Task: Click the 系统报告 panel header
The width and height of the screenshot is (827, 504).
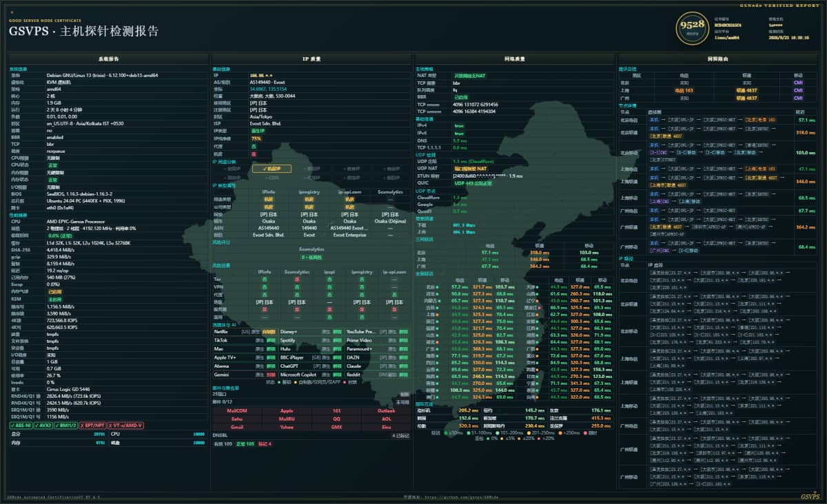Action: tap(108, 59)
